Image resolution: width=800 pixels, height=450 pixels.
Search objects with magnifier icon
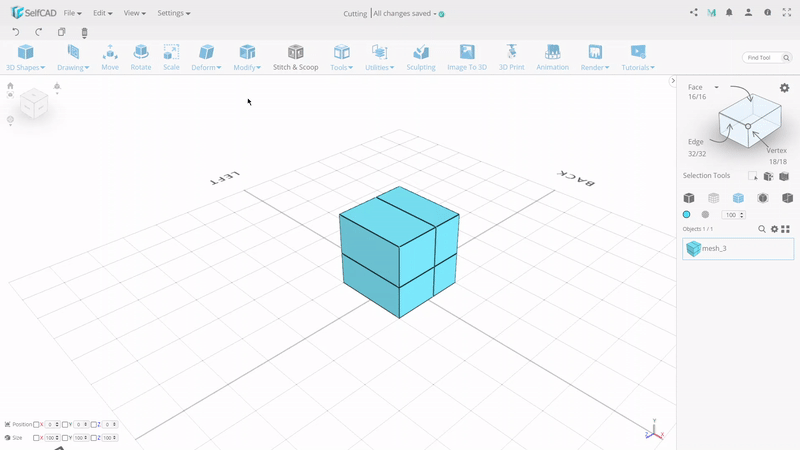tap(762, 229)
